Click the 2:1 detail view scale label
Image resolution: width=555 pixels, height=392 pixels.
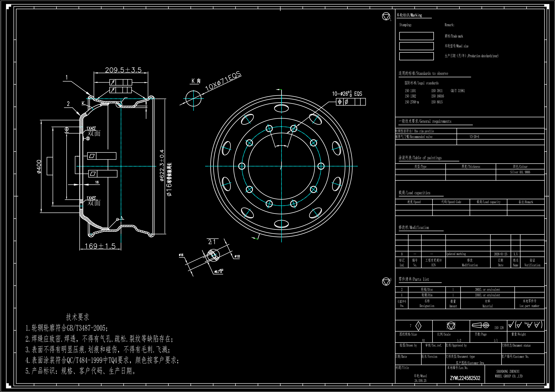click(x=212, y=242)
